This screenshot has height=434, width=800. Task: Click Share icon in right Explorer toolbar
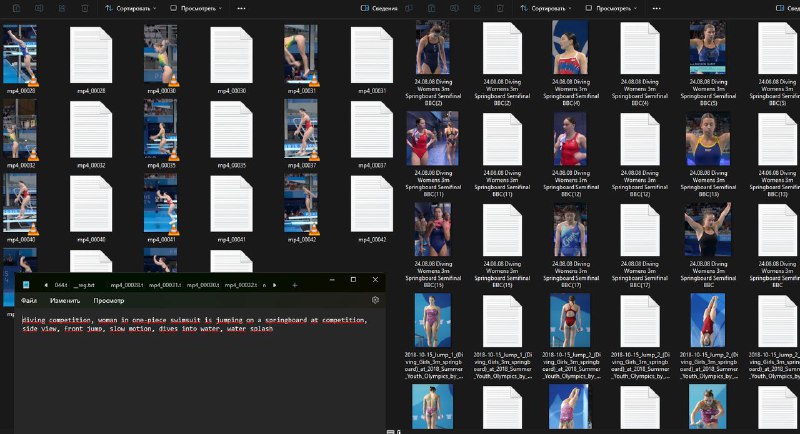point(477,8)
